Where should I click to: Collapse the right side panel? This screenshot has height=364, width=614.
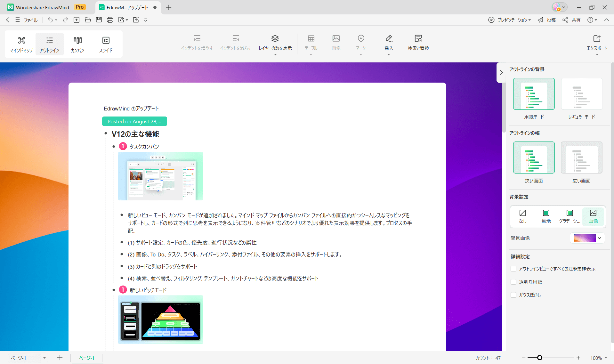pyautogui.click(x=501, y=73)
